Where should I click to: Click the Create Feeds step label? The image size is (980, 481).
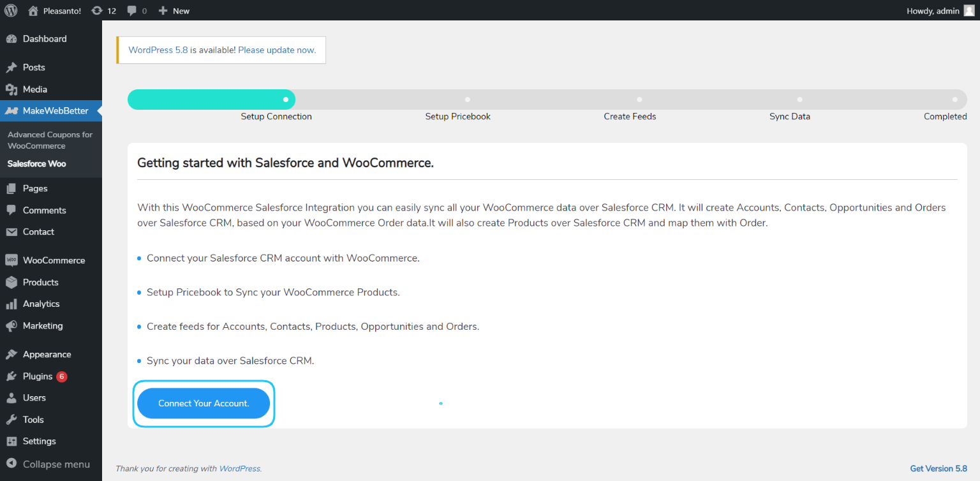coord(630,116)
